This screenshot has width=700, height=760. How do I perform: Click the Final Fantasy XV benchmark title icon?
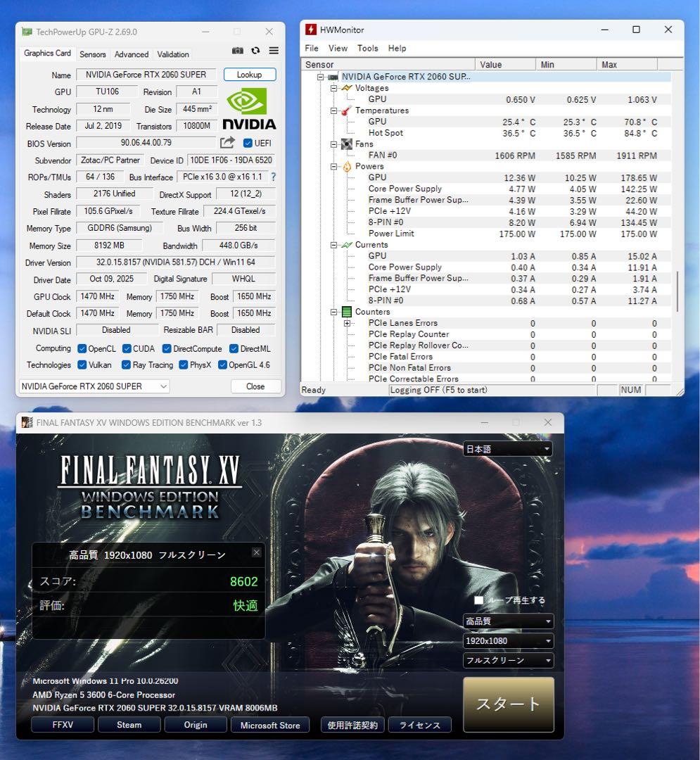27,422
